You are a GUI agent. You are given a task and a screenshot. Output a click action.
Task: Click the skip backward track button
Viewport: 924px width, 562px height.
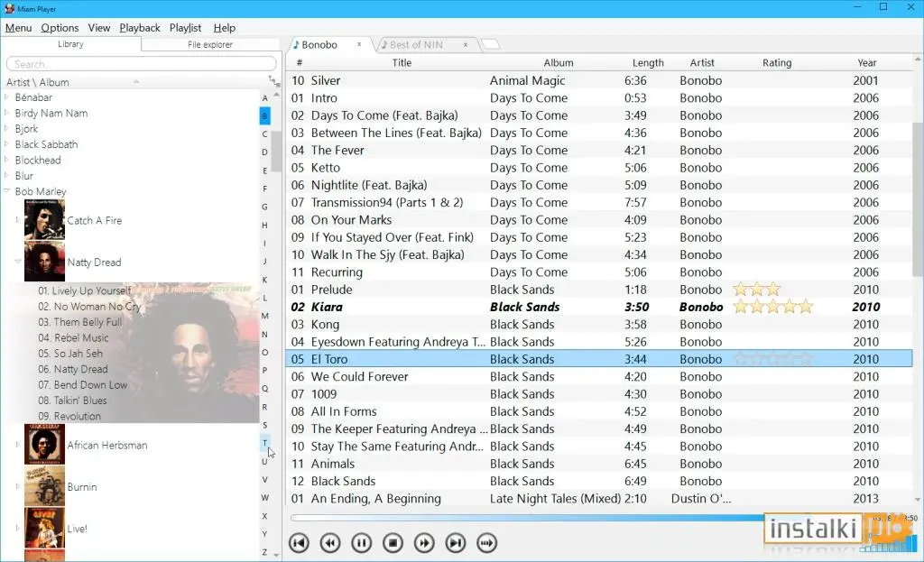click(x=299, y=542)
